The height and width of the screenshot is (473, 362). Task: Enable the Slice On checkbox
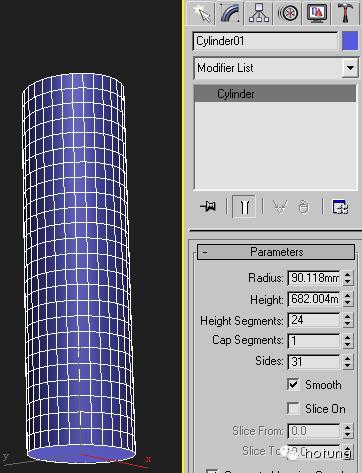point(293,408)
